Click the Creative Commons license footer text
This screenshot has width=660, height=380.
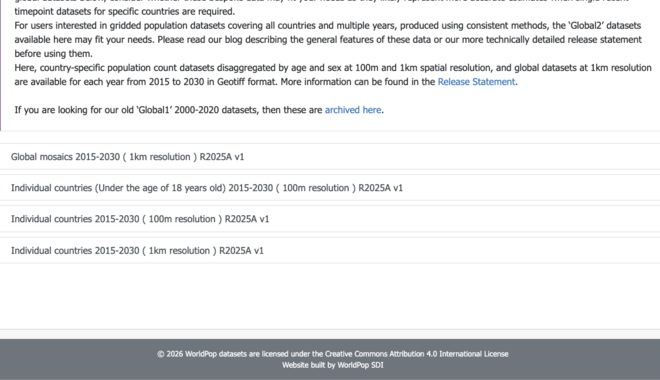click(x=333, y=354)
